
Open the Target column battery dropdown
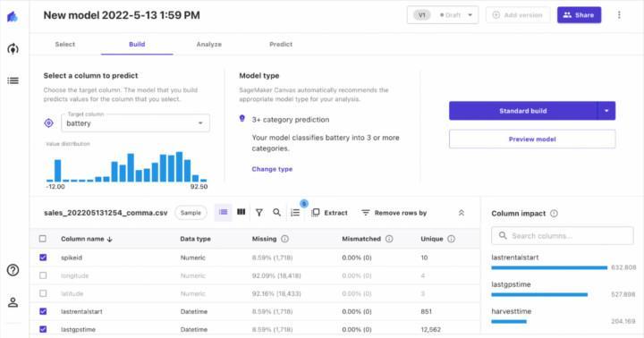point(136,123)
